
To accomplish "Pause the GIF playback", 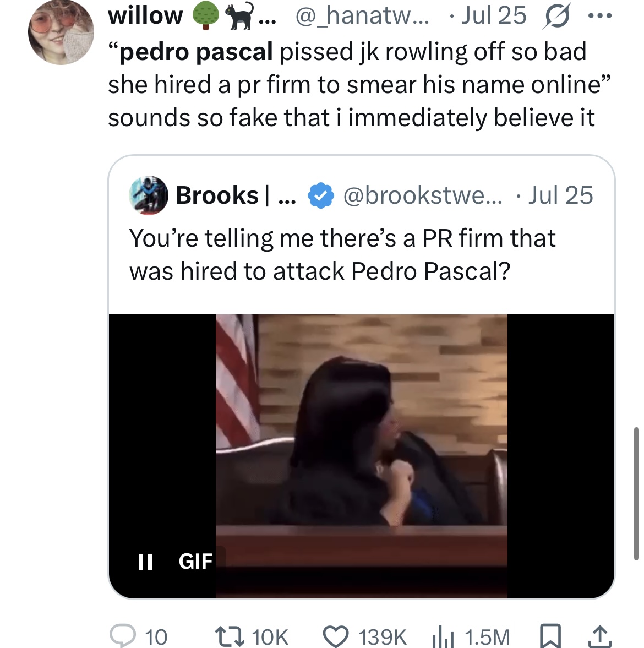I will 145,562.
